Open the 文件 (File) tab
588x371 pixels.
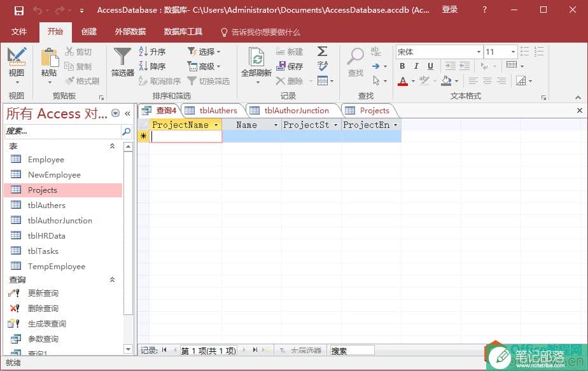18,32
